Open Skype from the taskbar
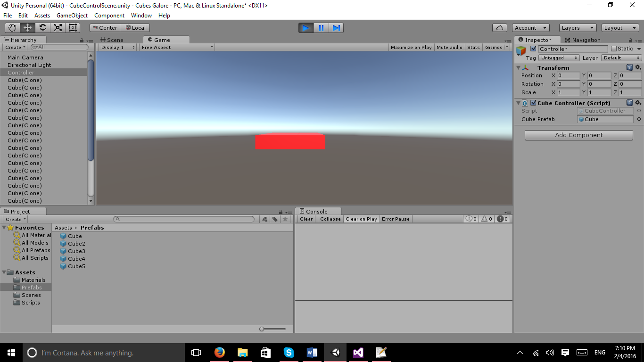Viewport: 644px width, 362px height. point(289,352)
